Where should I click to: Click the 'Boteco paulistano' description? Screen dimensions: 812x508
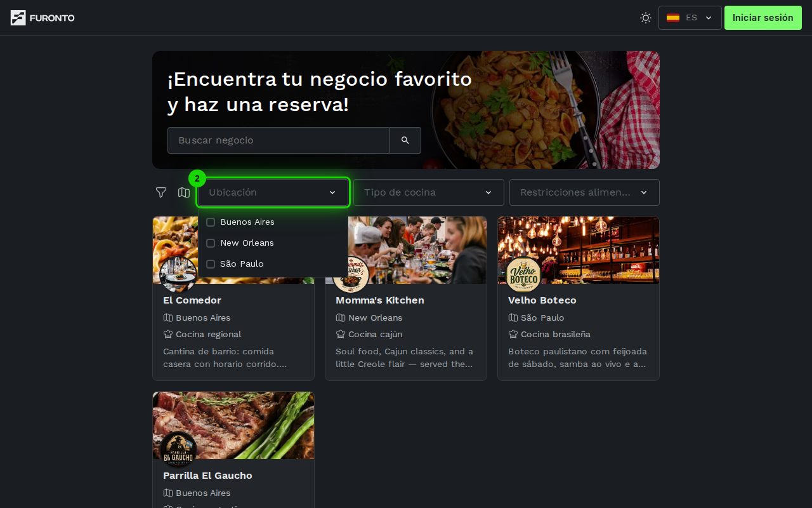click(x=577, y=358)
